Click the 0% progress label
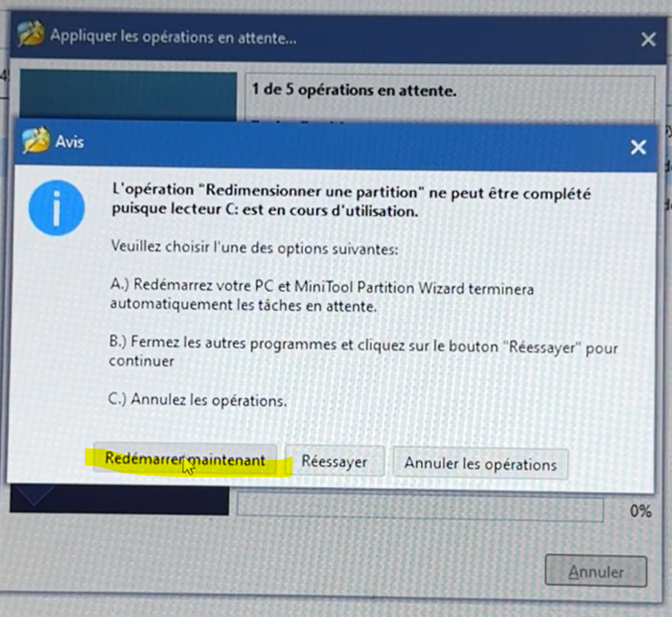This screenshot has width=672, height=617. click(x=640, y=511)
